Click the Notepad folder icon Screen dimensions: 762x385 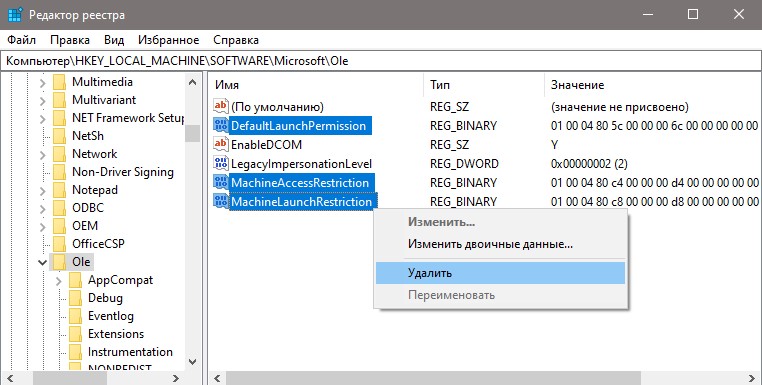[59, 190]
